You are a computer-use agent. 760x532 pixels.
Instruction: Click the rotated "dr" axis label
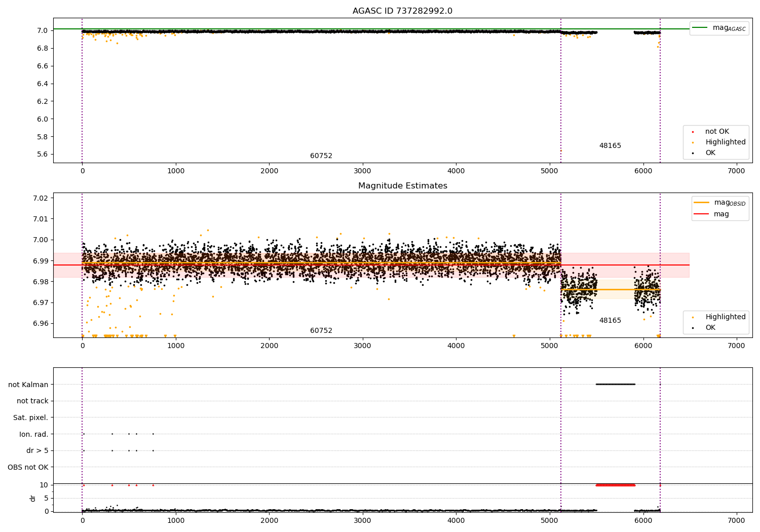coord(33,498)
